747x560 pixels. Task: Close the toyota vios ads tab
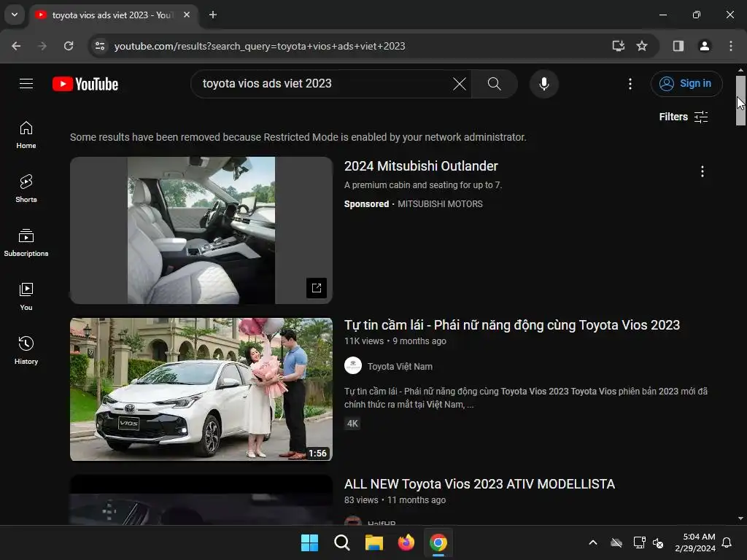[187, 15]
